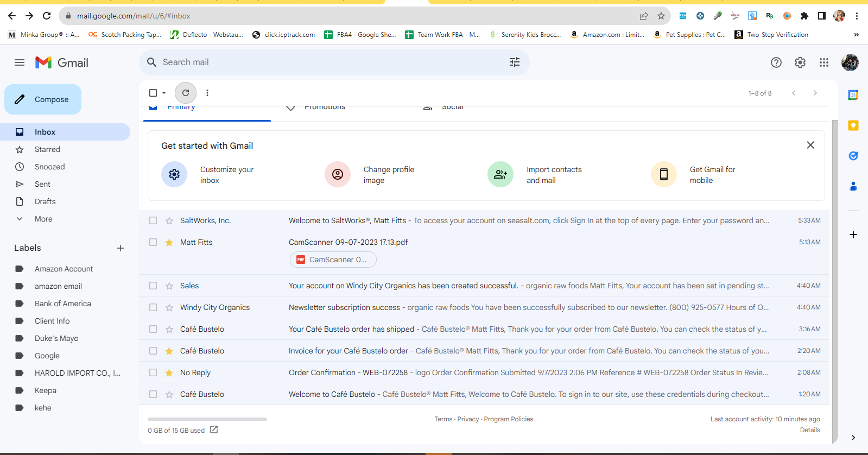
Task: Click the storage usage progress bar
Action: (x=207, y=419)
